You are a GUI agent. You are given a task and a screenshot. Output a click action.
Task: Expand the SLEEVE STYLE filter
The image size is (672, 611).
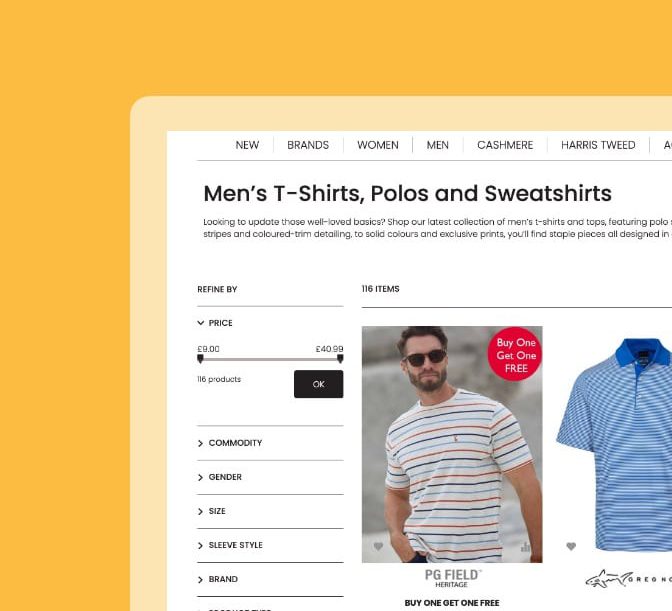coord(230,545)
